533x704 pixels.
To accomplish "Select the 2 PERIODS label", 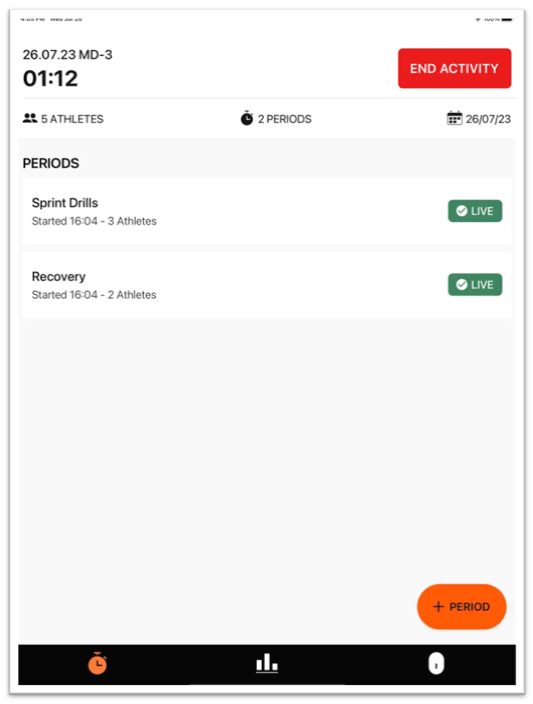I will [285, 119].
